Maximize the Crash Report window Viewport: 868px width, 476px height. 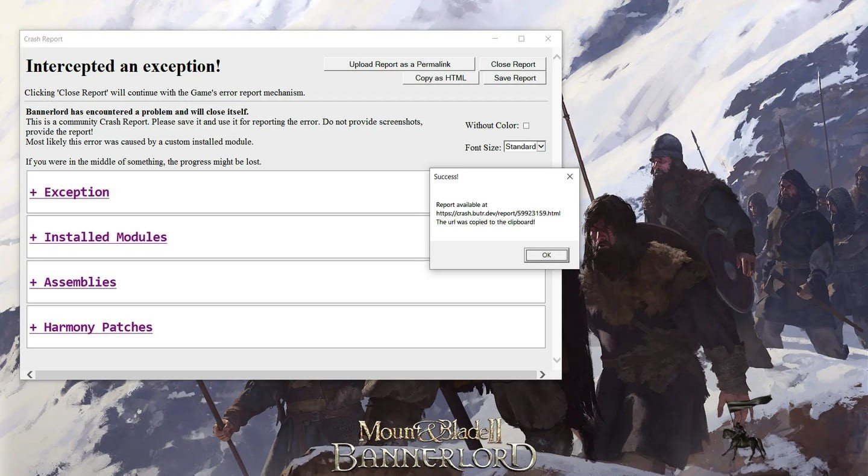pyautogui.click(x=521, y=39)
